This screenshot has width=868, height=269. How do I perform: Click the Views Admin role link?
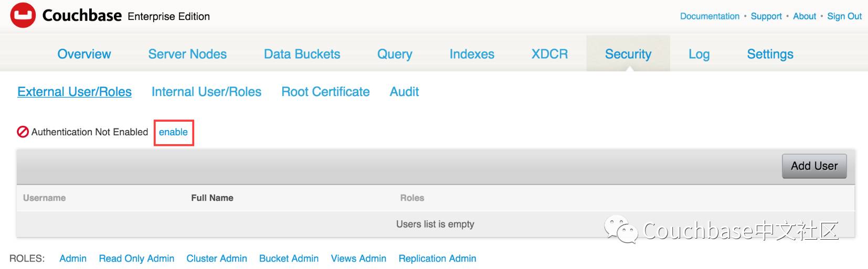[358, 259]
